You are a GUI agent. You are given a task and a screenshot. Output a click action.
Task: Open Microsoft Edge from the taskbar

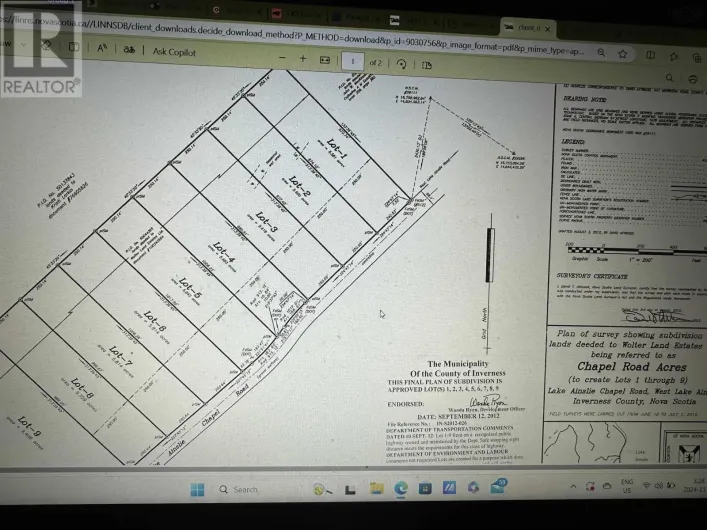(x=401, y=488)
